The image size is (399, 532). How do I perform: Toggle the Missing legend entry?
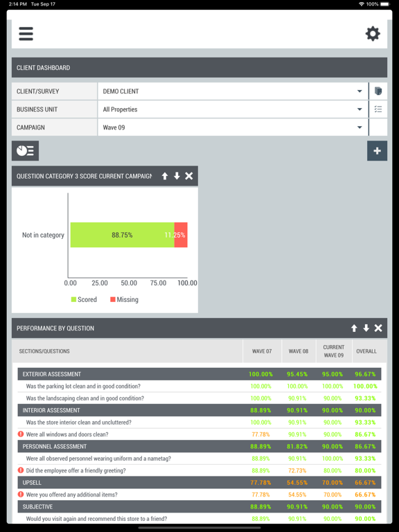tap(124, 299)
